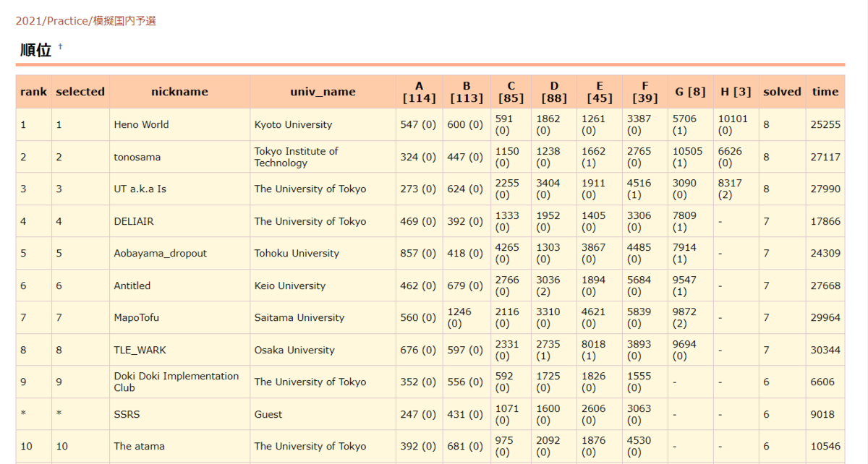Click Aobayama_dropout's A score 857 (0)
This screenshot has width=868, height=464.
(x=419, y=253)
